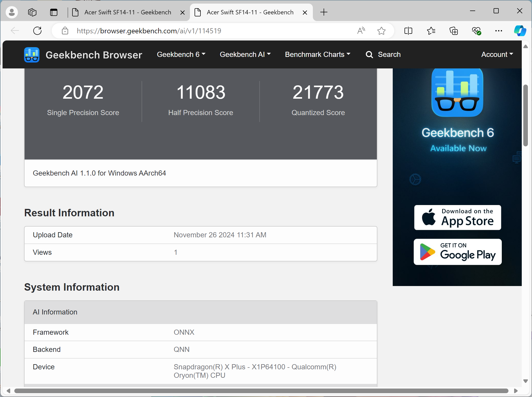Toggle split screen view icon
This screenshot has width=532, height=397.
point(408,31)
